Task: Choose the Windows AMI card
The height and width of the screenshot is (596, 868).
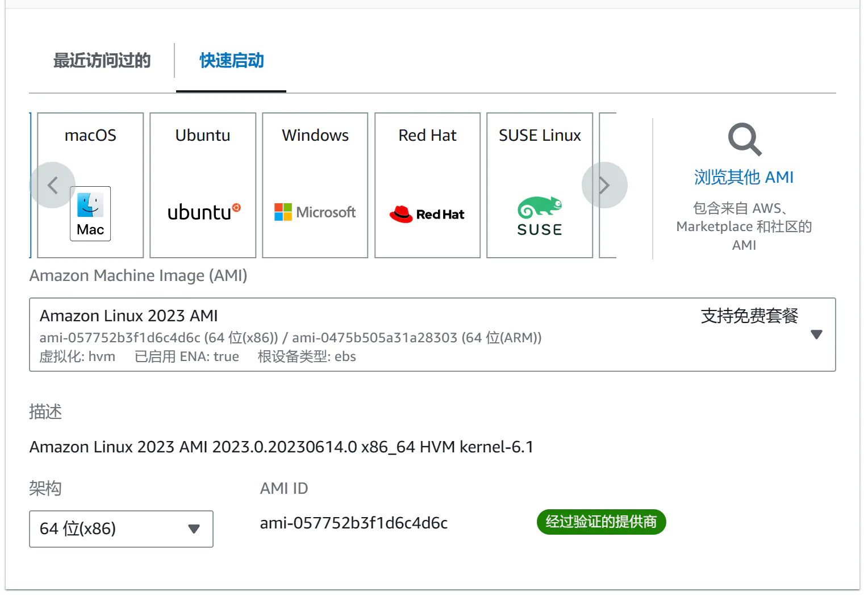Action: point(315,185)
